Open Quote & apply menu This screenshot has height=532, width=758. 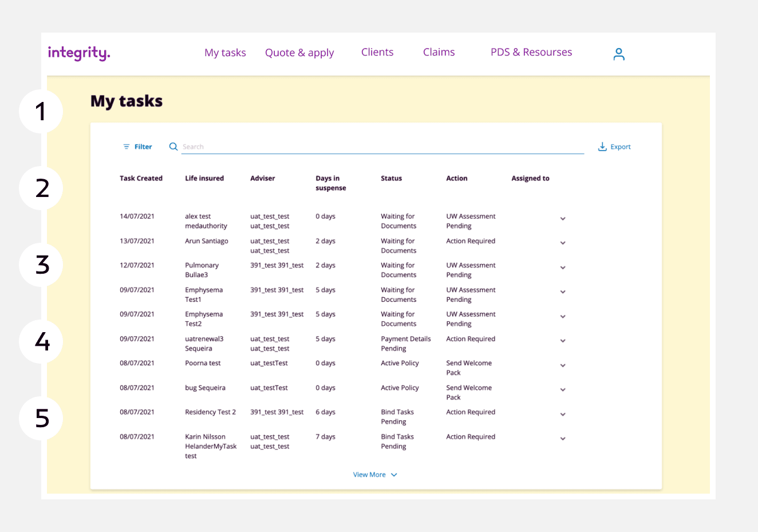coord(299,53)
